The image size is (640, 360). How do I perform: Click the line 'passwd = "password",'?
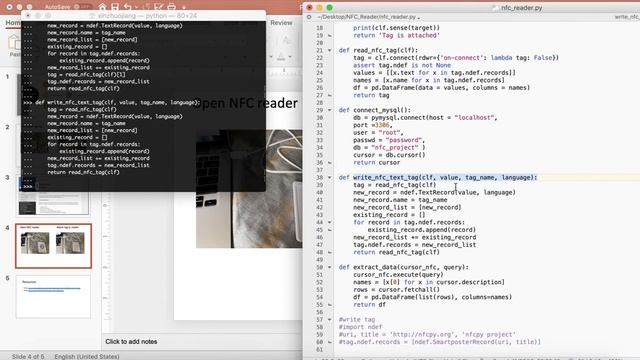click(389, 140)
